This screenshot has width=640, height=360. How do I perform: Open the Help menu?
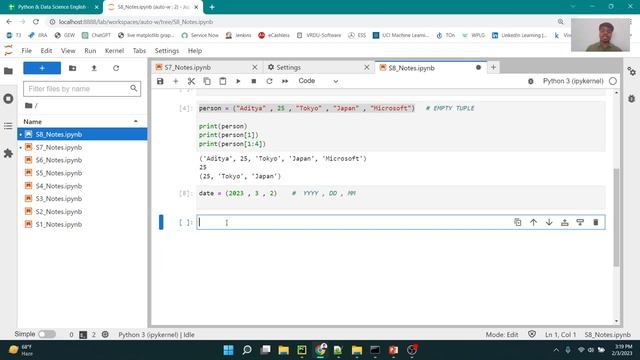click(195, 51)
